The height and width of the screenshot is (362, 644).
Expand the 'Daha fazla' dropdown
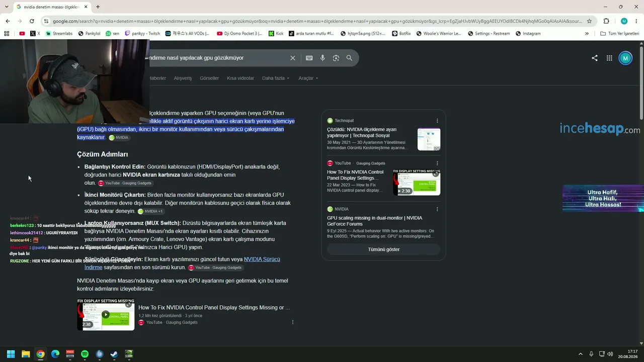coord(276,78)
